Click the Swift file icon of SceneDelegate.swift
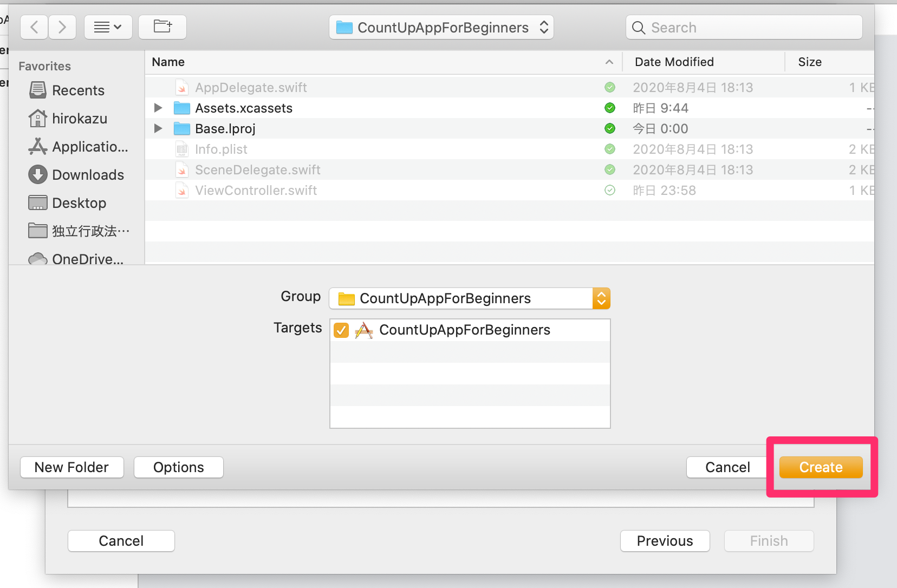 pos(182,169)
